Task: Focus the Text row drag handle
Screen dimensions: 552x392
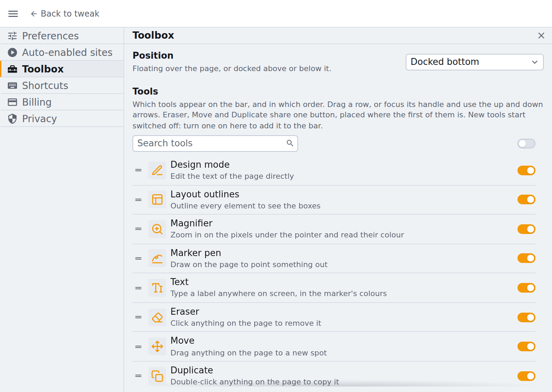Action: pos(138,288)
